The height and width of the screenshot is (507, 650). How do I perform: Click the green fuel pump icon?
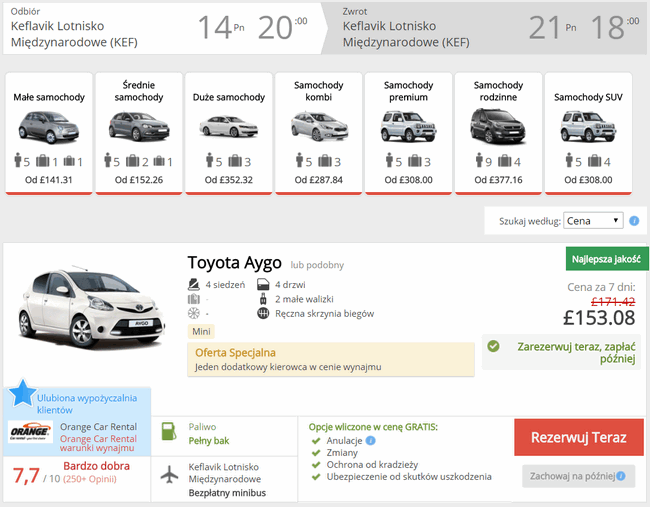(x=169, y=432)
